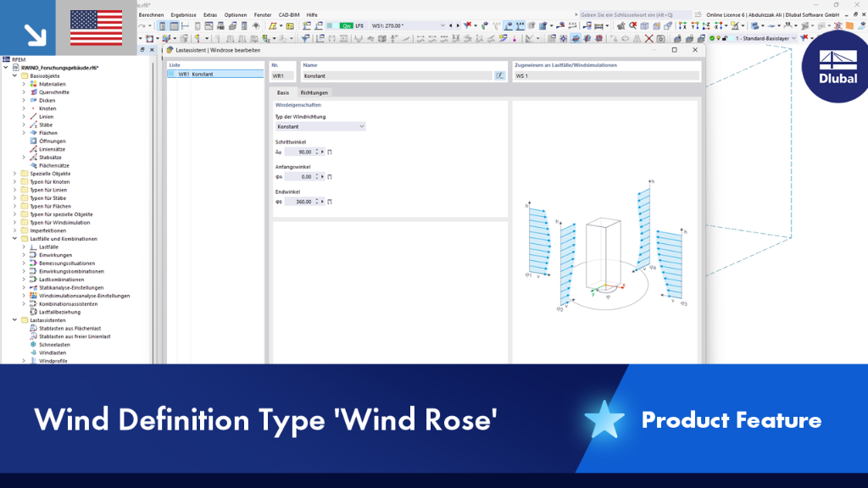Open the CAD-BIM menu
The width and height of the screenshot is (868, 488).
tap(289, 15)
